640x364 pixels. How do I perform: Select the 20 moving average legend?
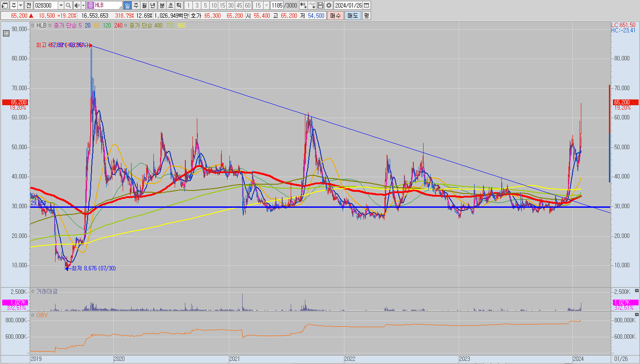coord(88,25)
